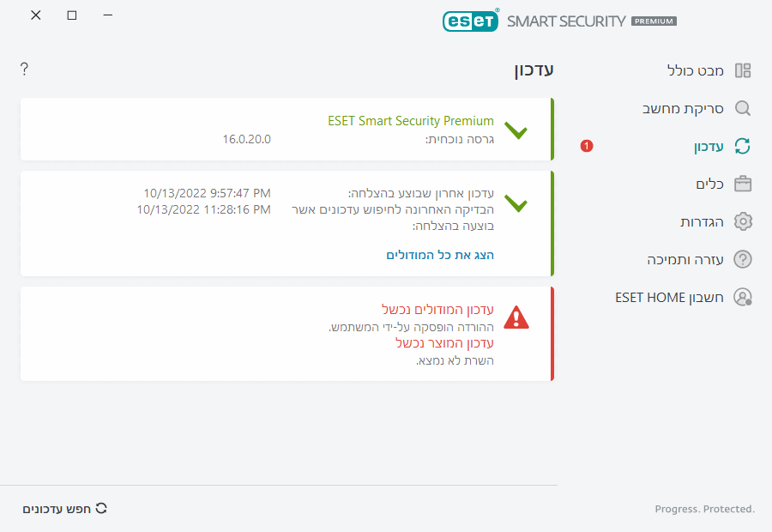Open the question mark help button

click(x=24, y=69)
